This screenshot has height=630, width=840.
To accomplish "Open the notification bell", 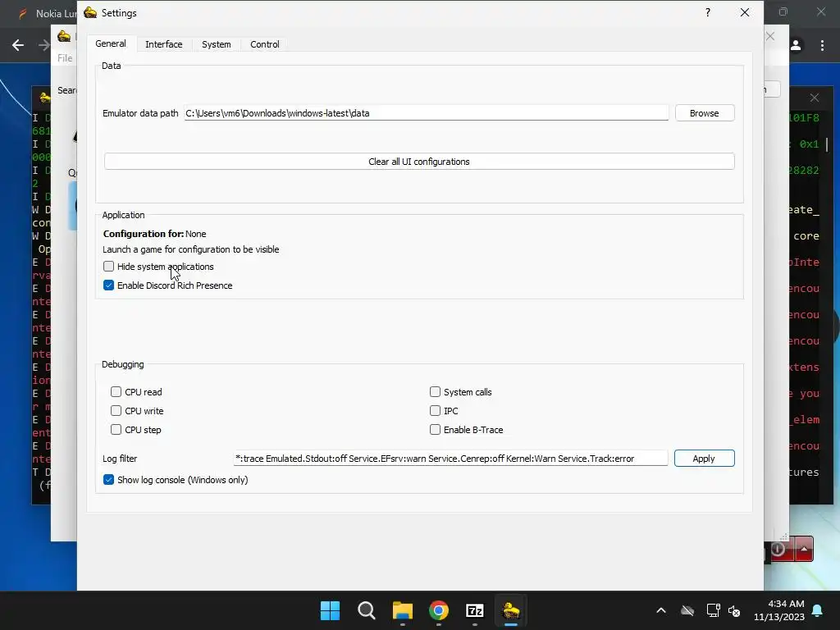I will click(x=818, y=610).
